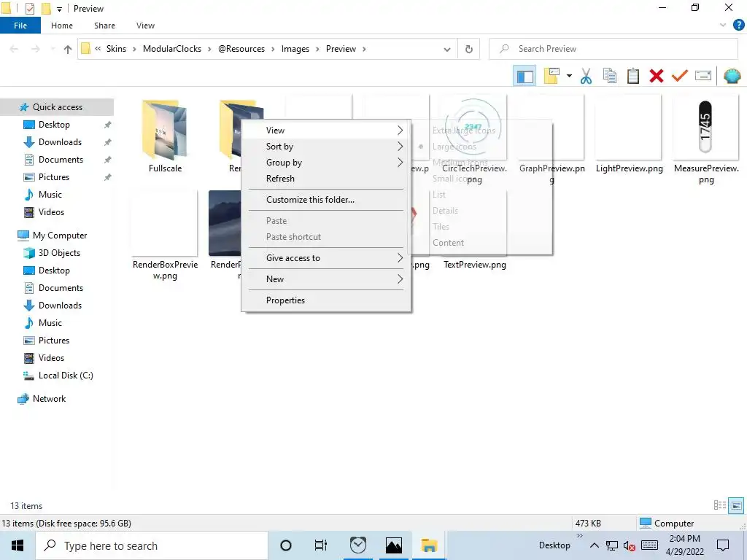Open folder options toolbar icon

click(551, 76)
